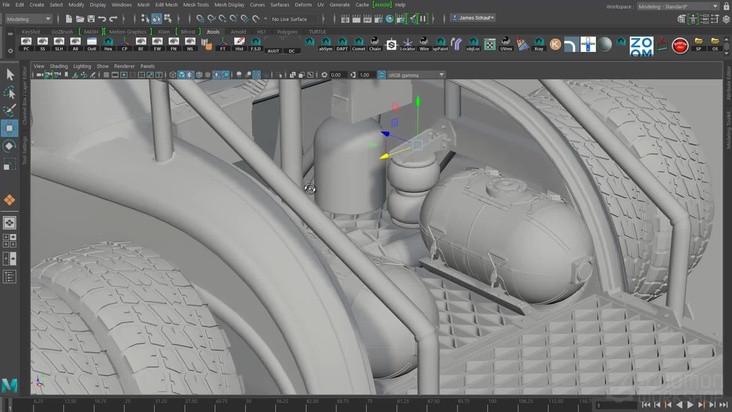The image size is (732, 412).
Task: Click the go to end of playback button
Action: tap(723, 405)
